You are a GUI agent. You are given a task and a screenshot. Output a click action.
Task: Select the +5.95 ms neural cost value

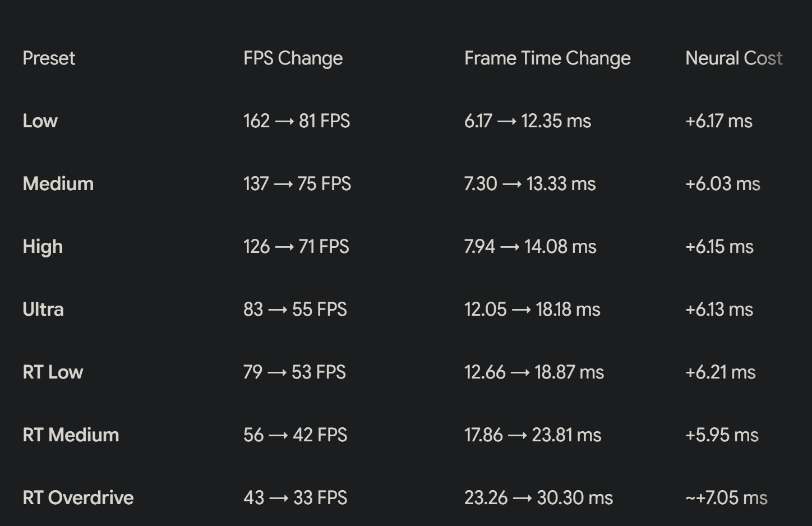[722, 435]
